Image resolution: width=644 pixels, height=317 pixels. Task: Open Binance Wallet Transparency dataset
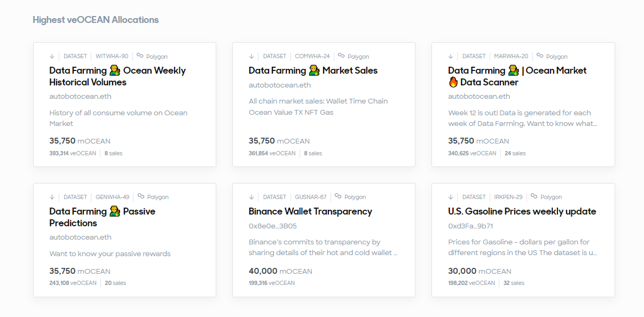(310, 211)
